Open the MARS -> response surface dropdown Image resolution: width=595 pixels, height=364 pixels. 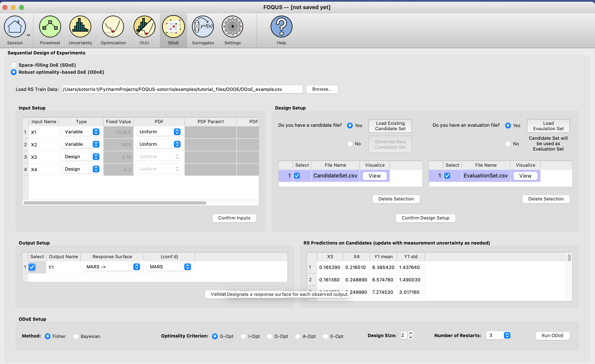pos(112,267)
